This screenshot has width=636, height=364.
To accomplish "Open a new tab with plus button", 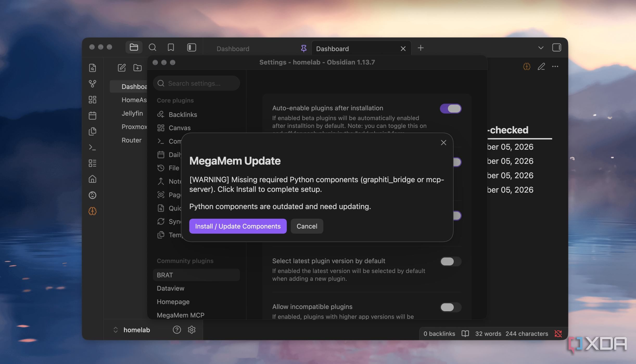I will (421, 48).
